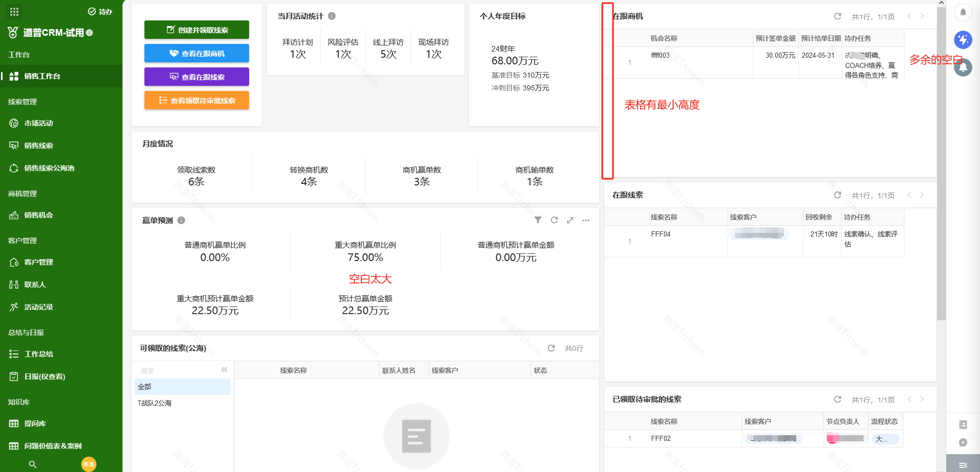Click the gray bell reminder icon

pos(963,67)
